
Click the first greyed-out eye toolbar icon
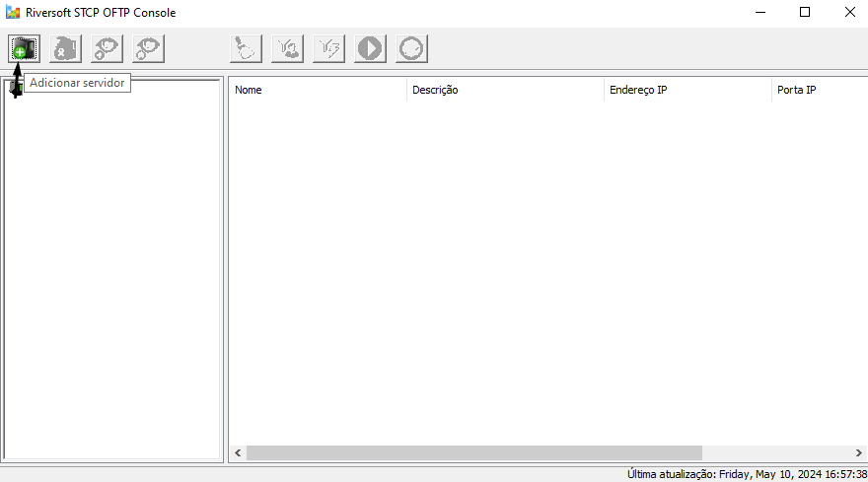(107, 48)
